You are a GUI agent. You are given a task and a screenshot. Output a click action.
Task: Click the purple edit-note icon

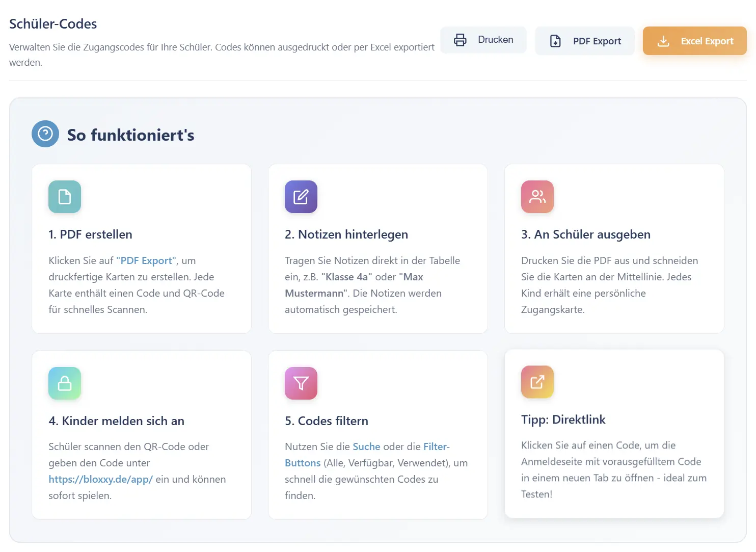301,197
